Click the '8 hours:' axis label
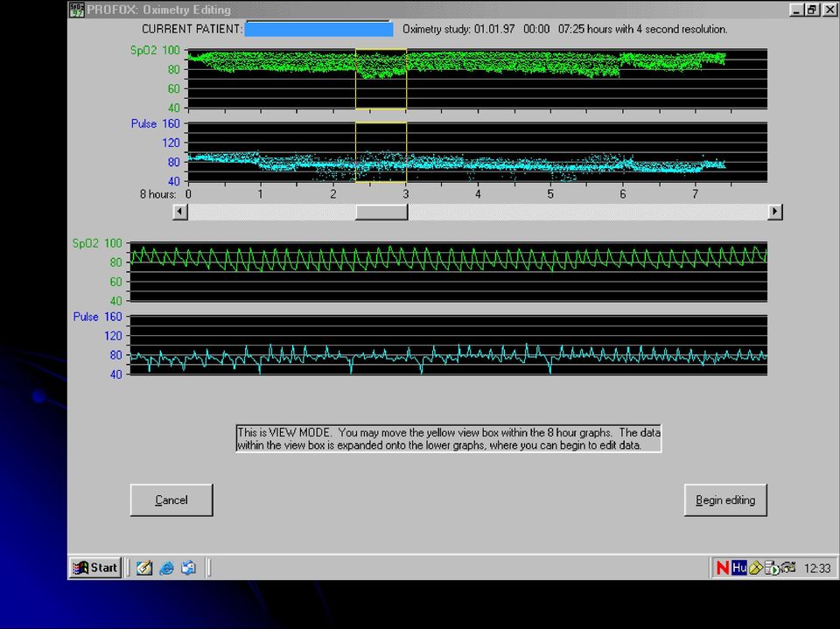This screenshot has height=629, width=840. 158,194
